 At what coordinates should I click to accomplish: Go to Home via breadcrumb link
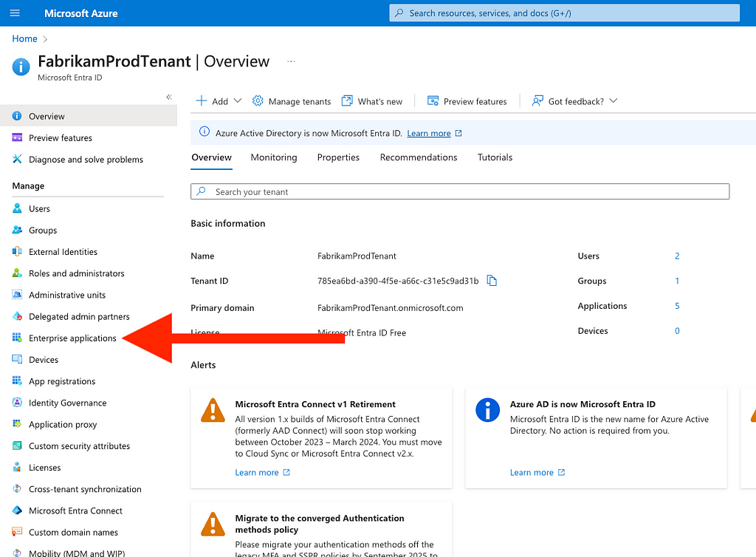tap(24, 38)
